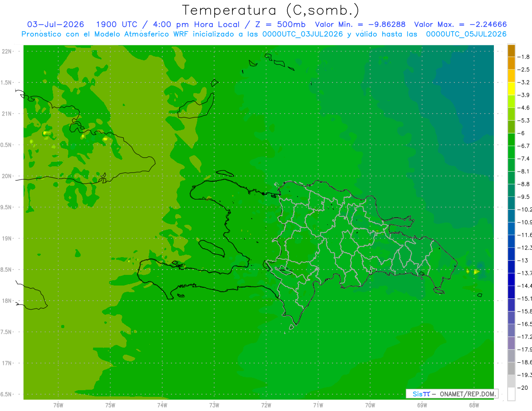Click the '76W' longitude axis label
The image size is (532, 411).
click(58, 405)
